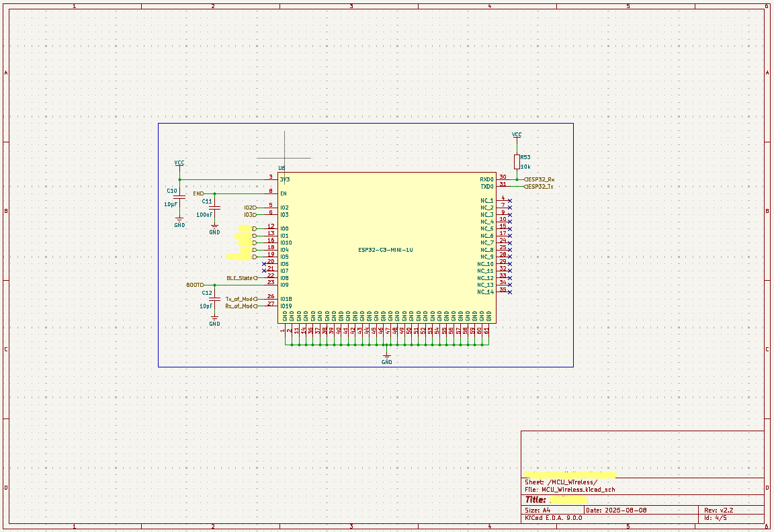The width and height of the screenshot is (774, 532).
Task: Click pin number 3 on the 3V3 pin
Action: (271, 177)
